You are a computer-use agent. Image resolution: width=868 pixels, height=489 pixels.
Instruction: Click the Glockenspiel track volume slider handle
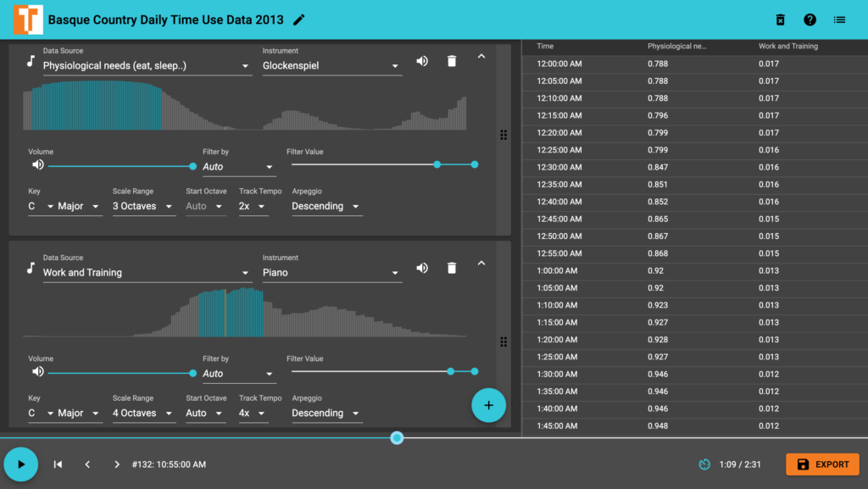click(x=192, y=166)
